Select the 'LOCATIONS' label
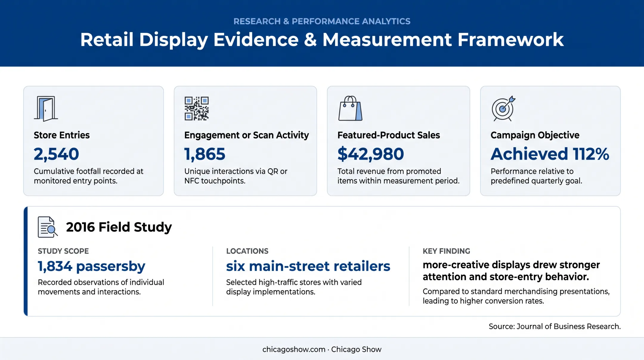This screenshot has height=360, width=644. pos(247,251)
